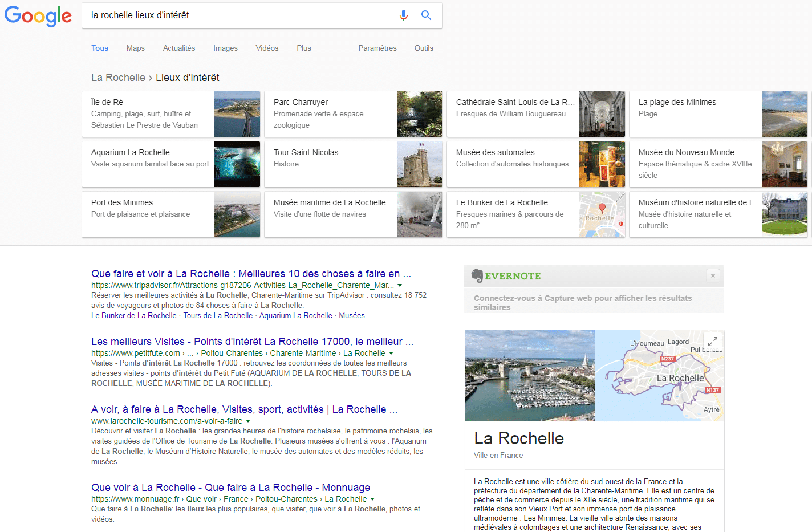Viewport: 812px width, 532px height.
Task: Select the 'Musée du Nouveau Monde' card title
Action: coord(687,152)
